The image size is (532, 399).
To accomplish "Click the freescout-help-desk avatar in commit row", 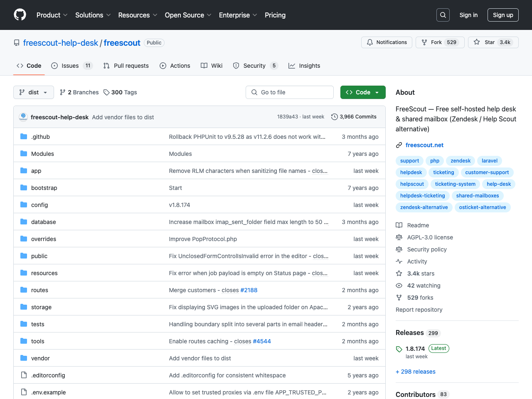I will pos(23,117).
